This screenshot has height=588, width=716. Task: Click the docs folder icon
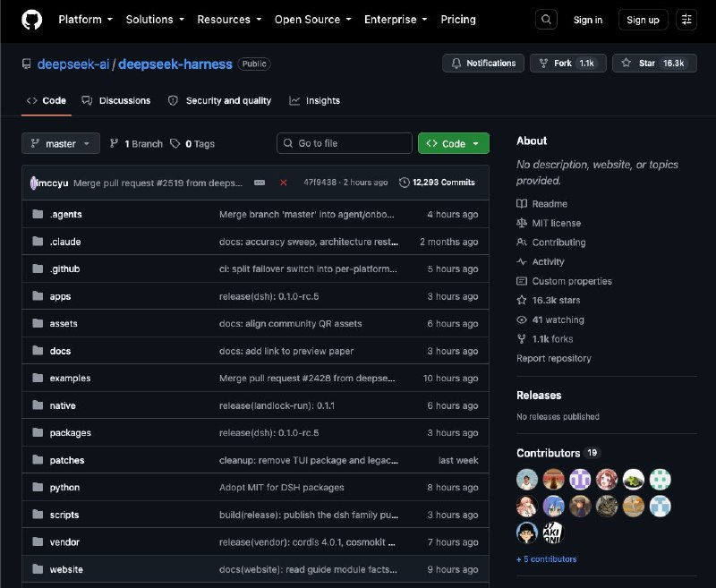[x=38, y=351]
